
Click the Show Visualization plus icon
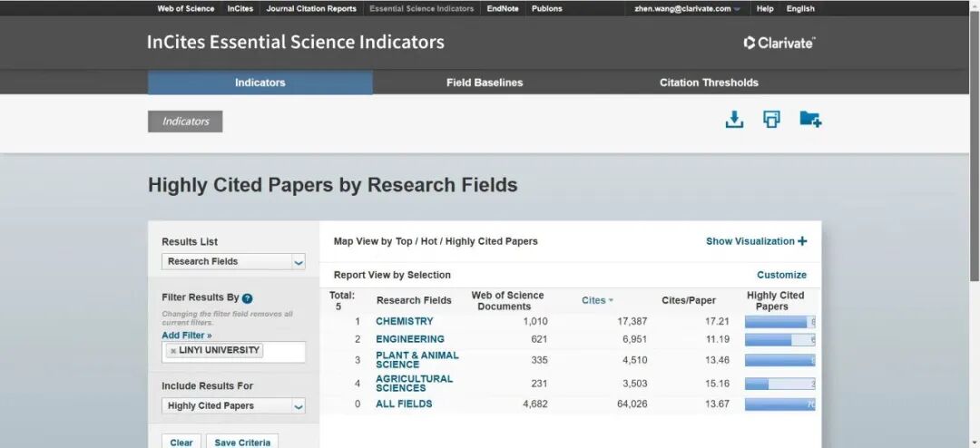pyautogui.click(x=802, y=241)
